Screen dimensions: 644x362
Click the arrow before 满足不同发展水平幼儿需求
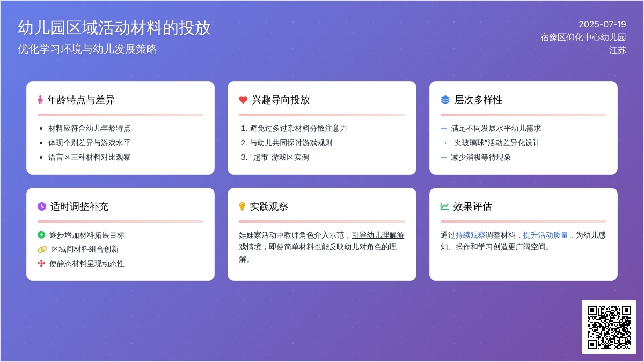(444, 129)
